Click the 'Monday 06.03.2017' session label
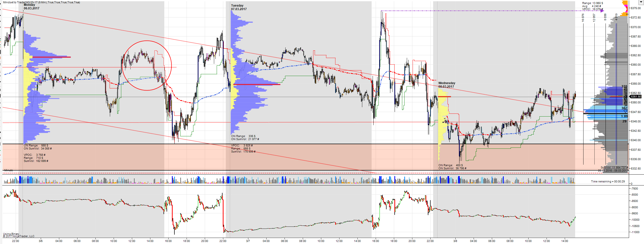 [x=32, y=7]
